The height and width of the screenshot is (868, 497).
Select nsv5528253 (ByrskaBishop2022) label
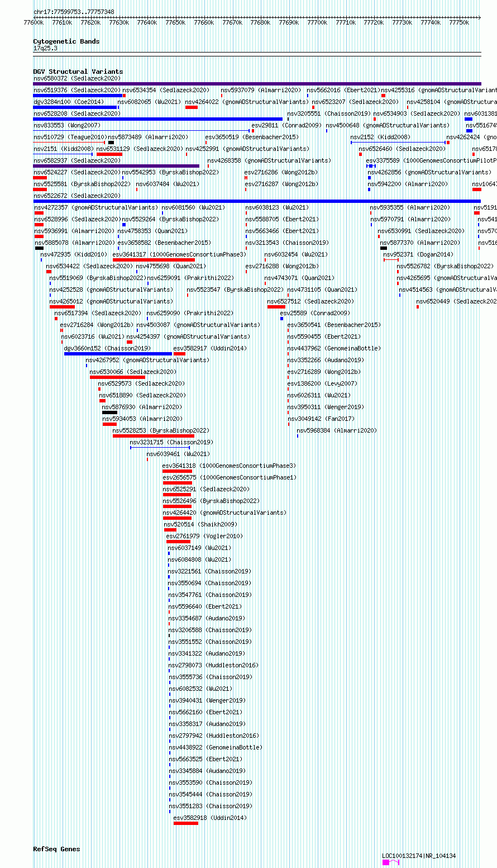point(161,430)
